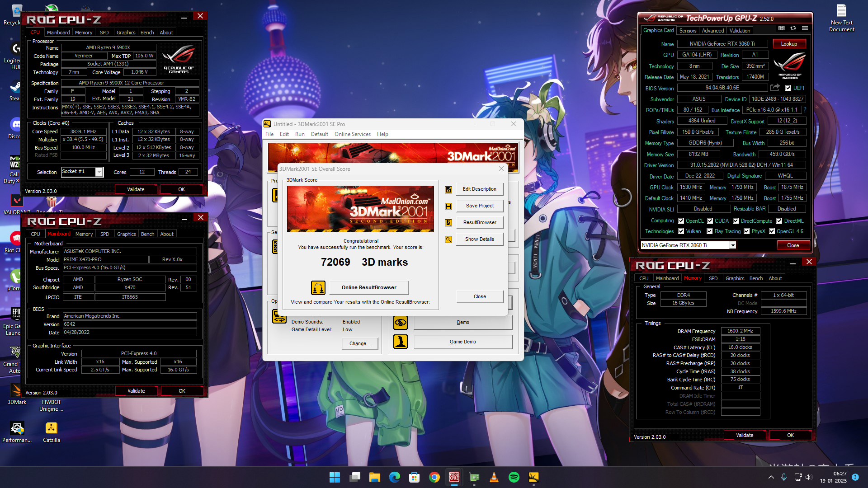Open the Catzilla desktop shortcut
This screenshot has height=488, width=868.
[x=52, y=432]
